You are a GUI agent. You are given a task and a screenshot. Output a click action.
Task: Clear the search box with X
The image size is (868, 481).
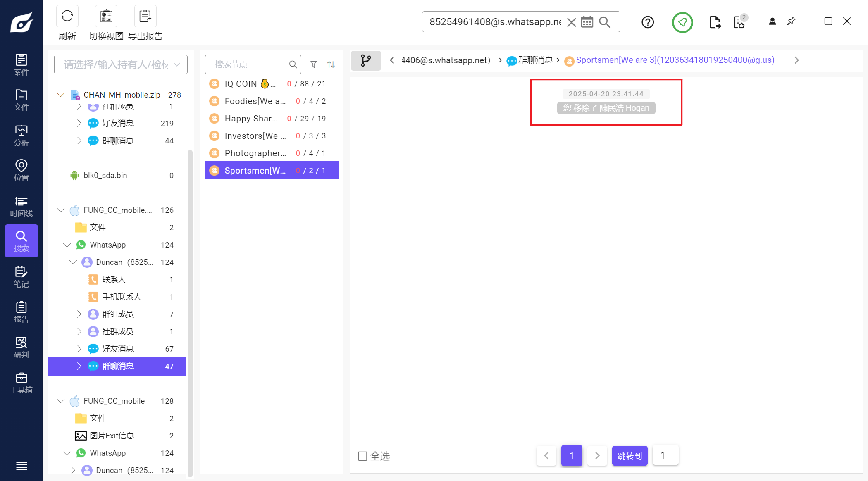click(571, 22)
